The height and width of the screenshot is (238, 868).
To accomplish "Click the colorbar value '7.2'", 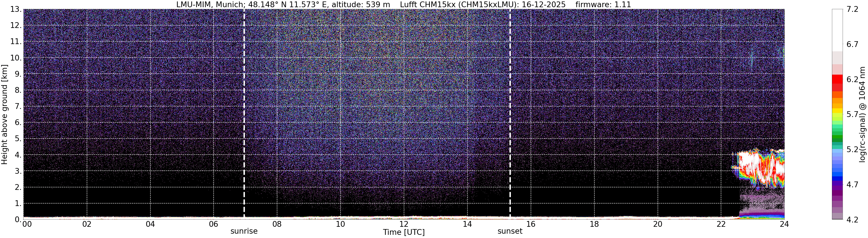I will [x=852, y=9].
